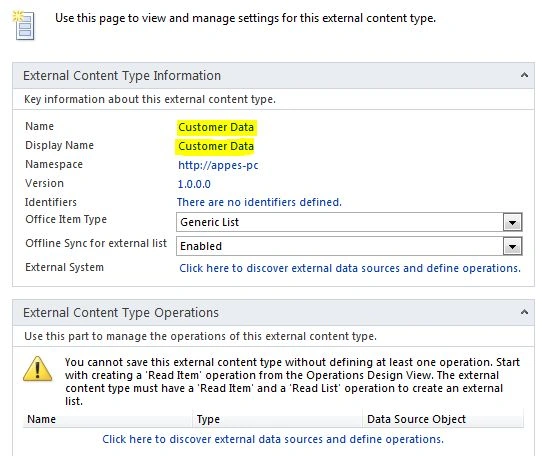
Task: Click operations table discover data sources link
Action: (273, 439)
